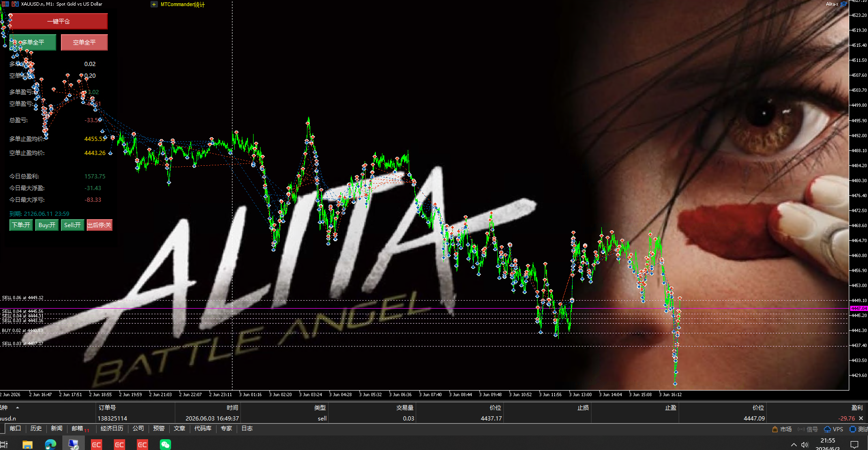
Task: Switch to the 代码库 code base tab
Action: (x=202, y=428)
